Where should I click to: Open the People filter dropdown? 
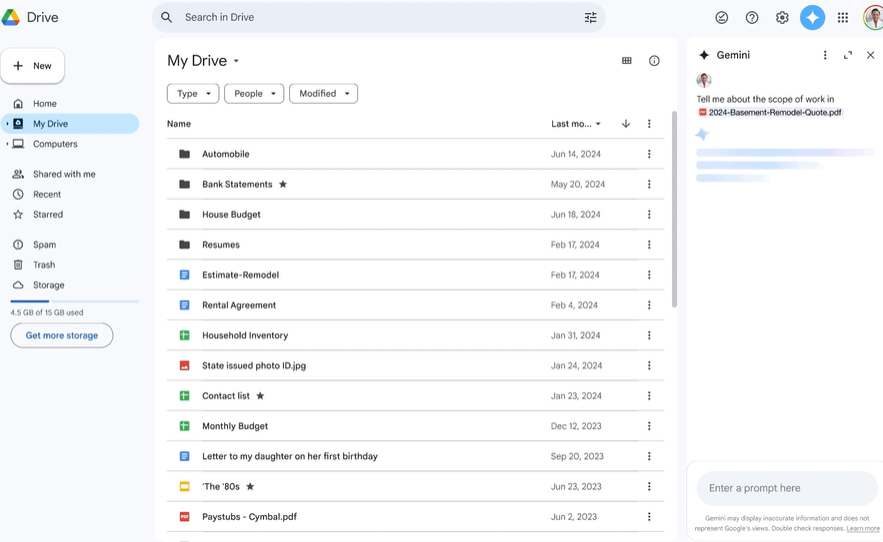coord(254,93)
